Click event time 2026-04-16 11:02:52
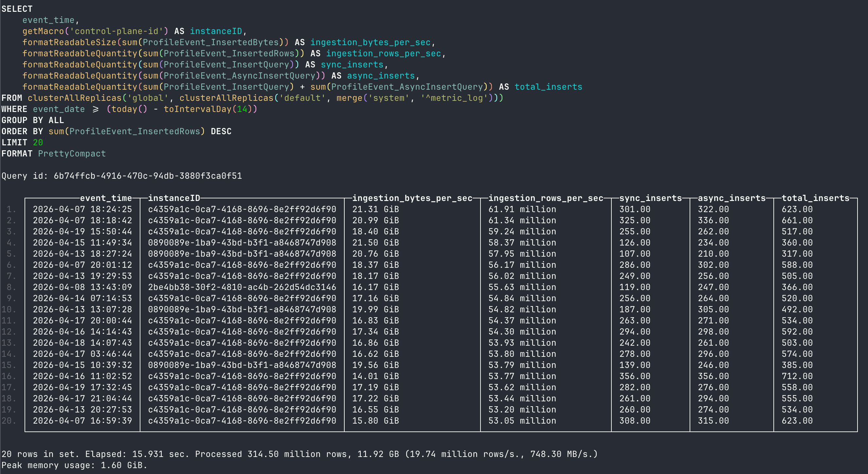This screenshot has height=474, width=868. tap(82, 376)
